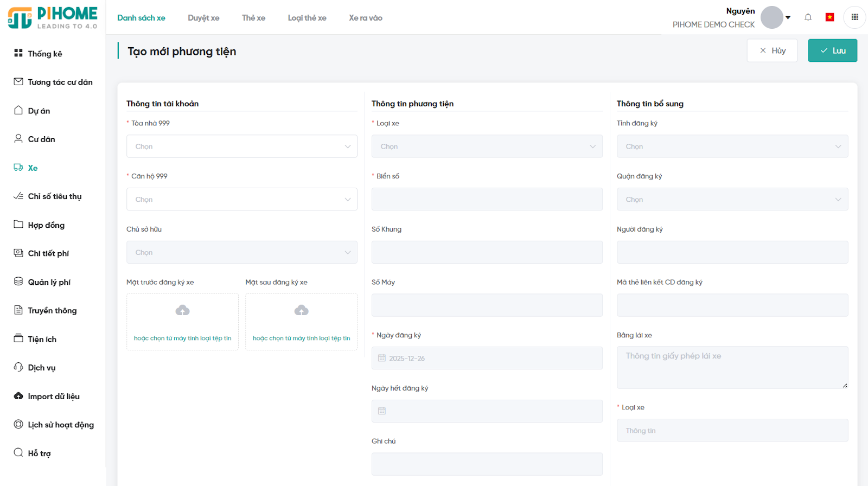
Task: Click the notification bell icon
Action: (x=808, y=17)
